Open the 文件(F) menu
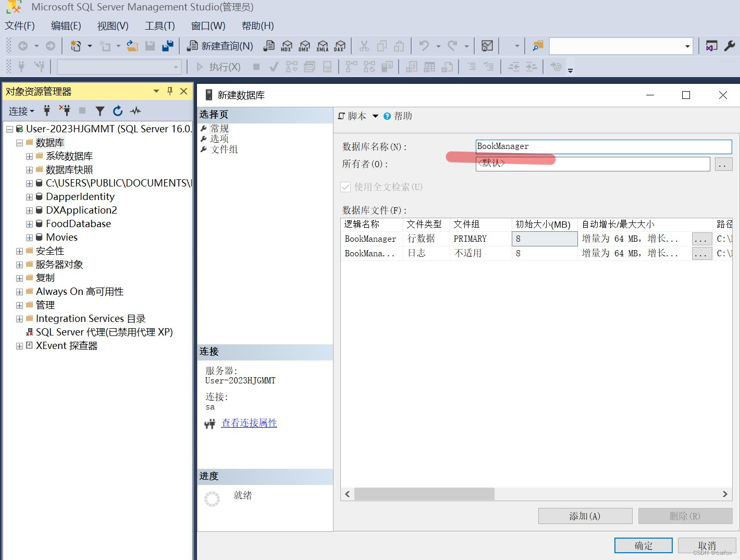 point(20,26)
